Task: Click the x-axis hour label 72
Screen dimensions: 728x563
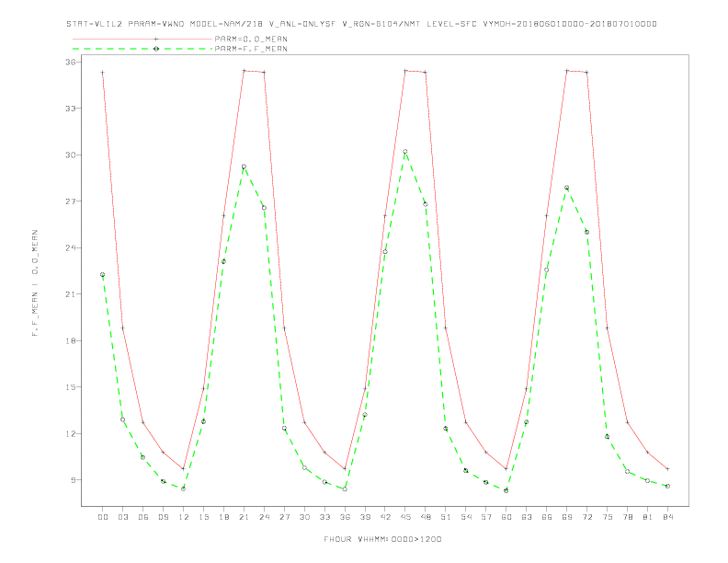Action: coord(586,517)
